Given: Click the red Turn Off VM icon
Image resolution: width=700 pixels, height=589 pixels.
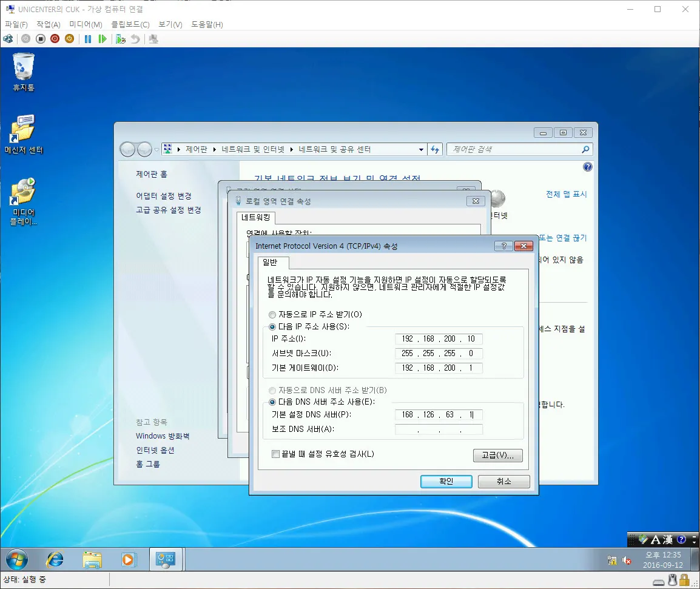Looking at the screenshot, I should pos(55,38).
